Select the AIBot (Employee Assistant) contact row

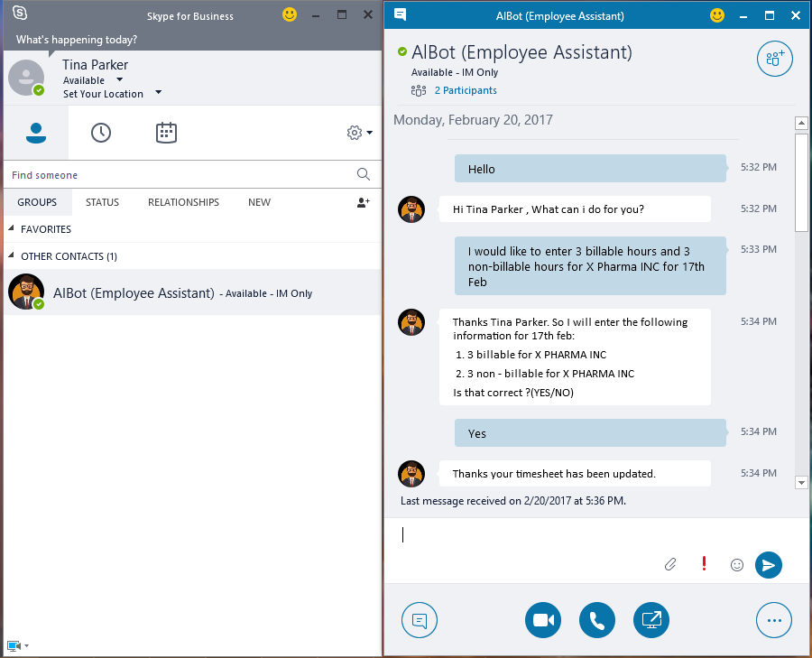pos(193,292)
